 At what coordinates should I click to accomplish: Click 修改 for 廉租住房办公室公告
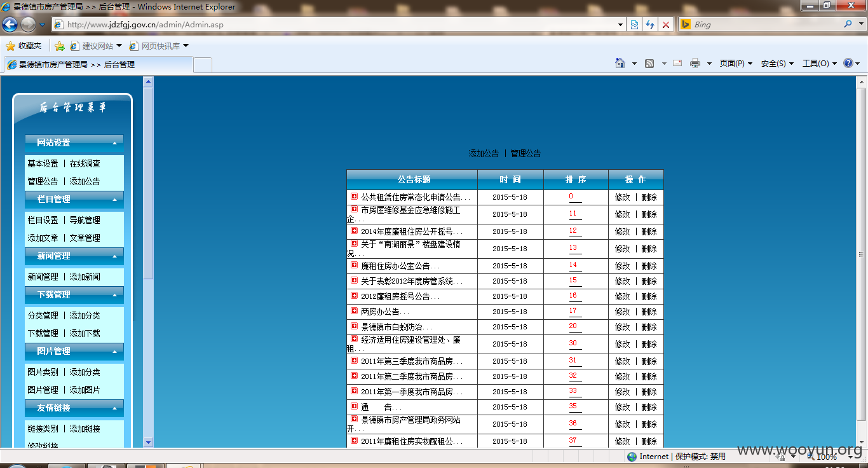[x=623, y=266]
